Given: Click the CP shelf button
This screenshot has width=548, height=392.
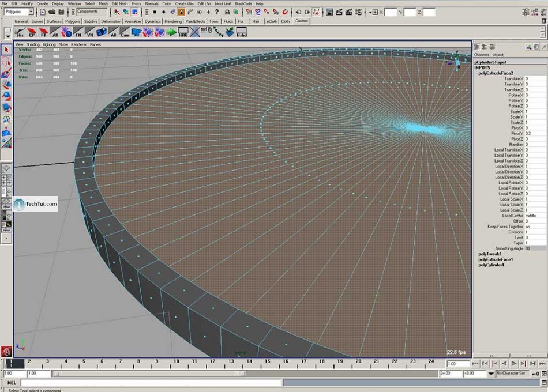Looking at the screenshot, I should (x=32, y=32).
